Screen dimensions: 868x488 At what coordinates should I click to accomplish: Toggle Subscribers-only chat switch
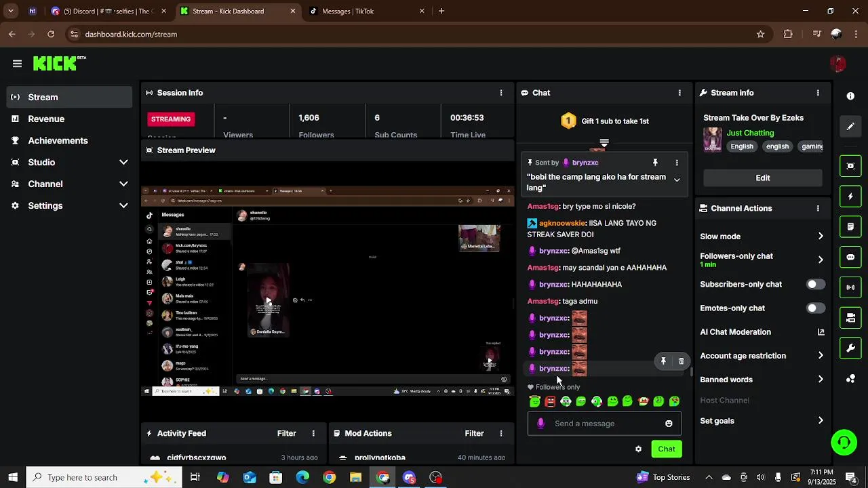tap(816, 285)
